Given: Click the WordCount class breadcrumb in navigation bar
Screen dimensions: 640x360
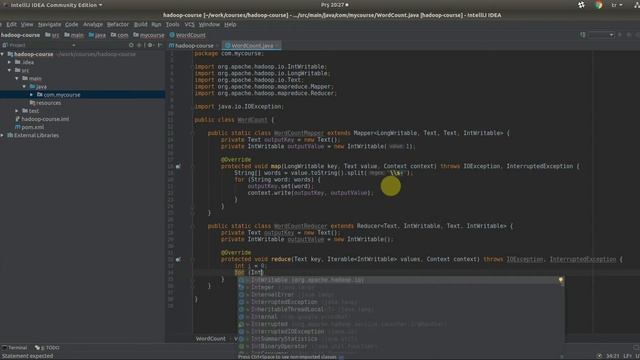Looking at the screenshot, I should pyautogui.click(x=187, y=35).
